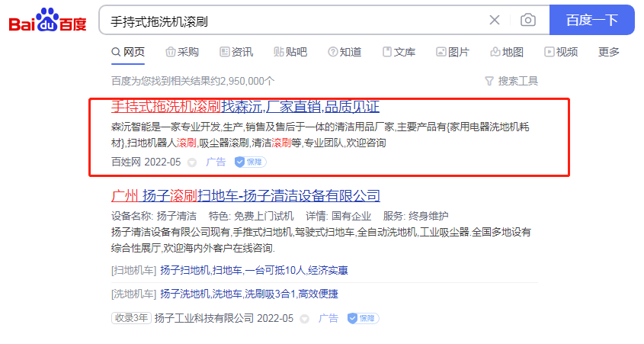Open 广州扬子滚刷扫地车 result link

245,195
